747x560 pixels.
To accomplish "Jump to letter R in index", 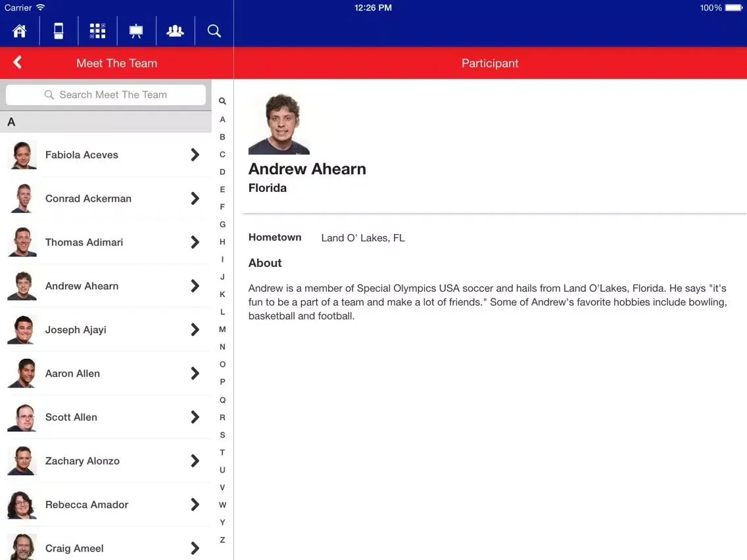I will pos(222,417).
